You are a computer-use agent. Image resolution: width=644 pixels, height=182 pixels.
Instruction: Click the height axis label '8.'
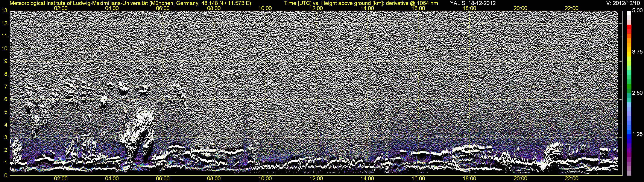6,74
